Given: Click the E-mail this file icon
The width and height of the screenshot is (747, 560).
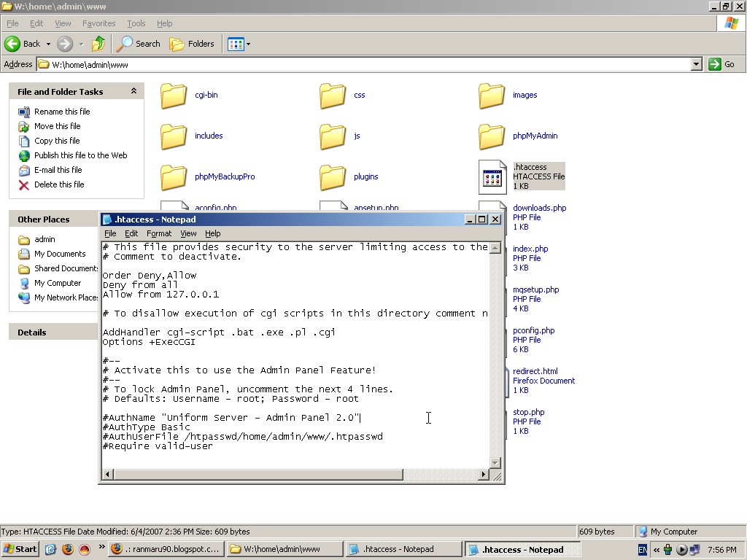Looking at the screenshot, I should pos(24,171).
